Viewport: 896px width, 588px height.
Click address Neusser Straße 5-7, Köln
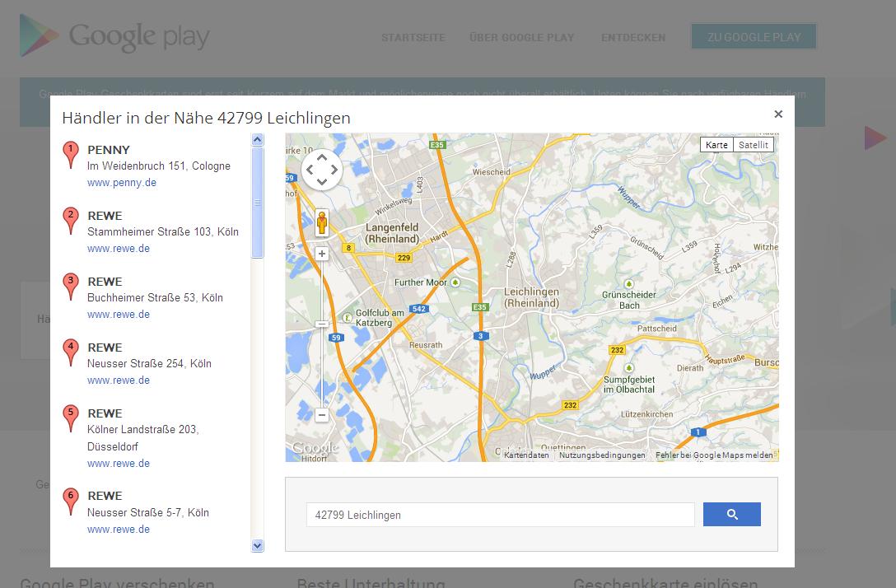[148, 512]
